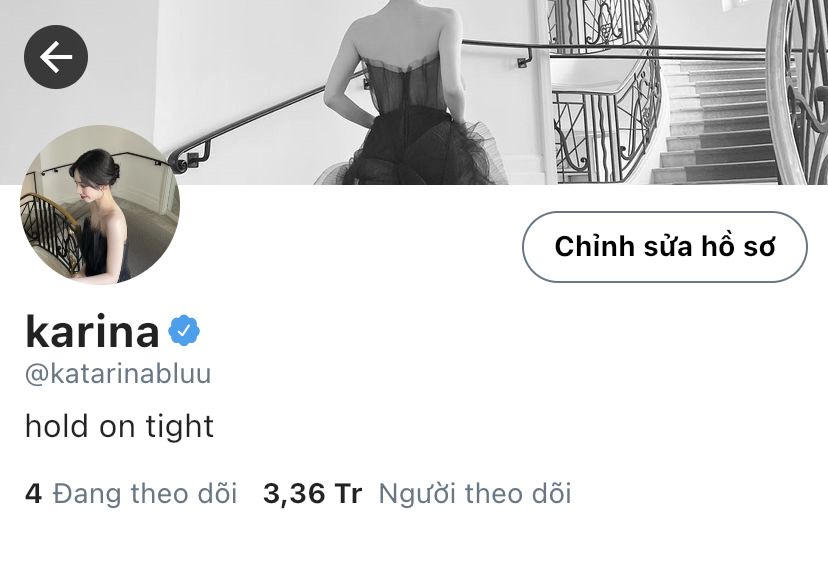
Task: Click the 3,36 Tr follower count
Action: pyautogui.click(x=313, y=494)
